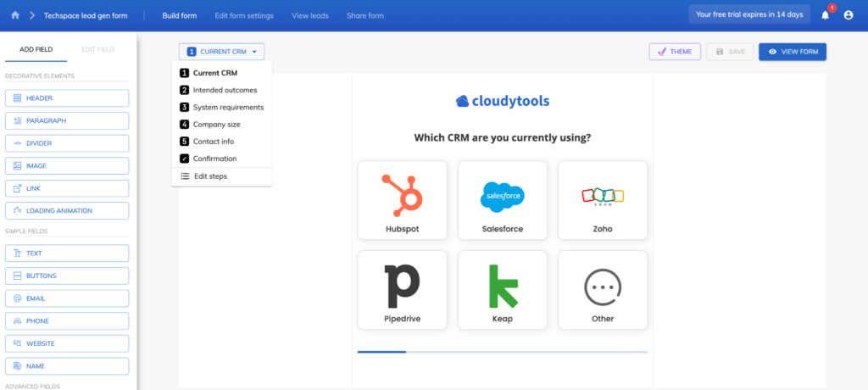Switch to the Edit Field tab

[98, 49]
